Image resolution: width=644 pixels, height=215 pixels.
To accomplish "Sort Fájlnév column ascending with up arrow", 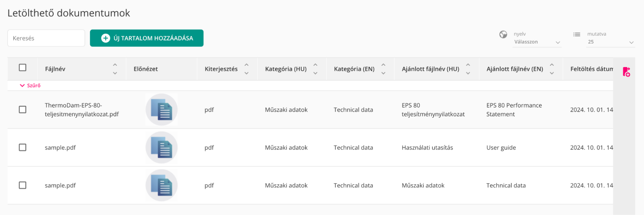I will 115,65.
